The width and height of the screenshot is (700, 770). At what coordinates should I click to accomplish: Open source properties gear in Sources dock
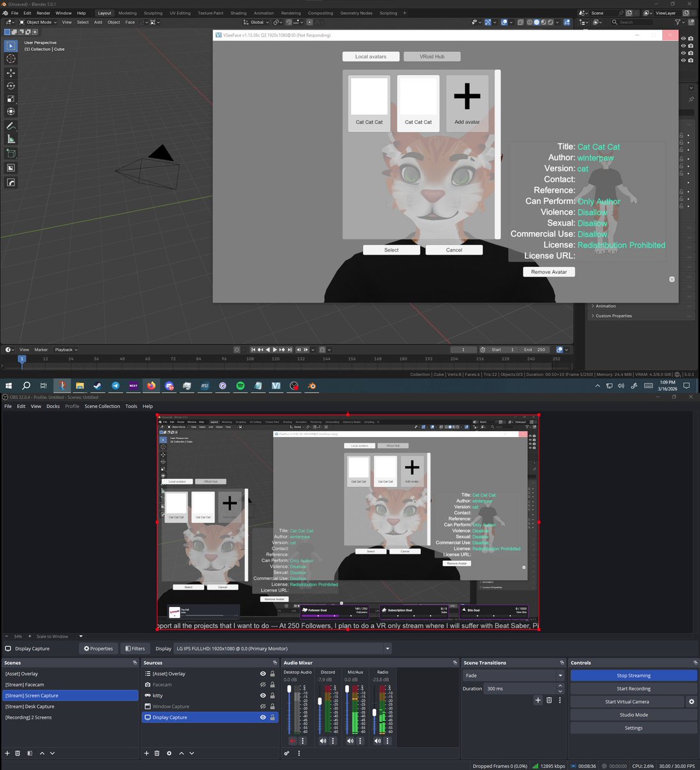[x=169, y=753]
